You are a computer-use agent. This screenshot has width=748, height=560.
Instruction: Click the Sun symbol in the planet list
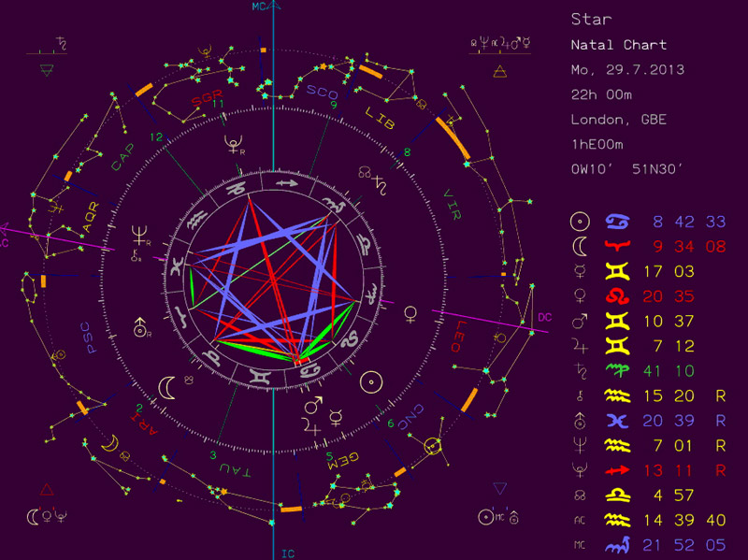[x=580, y=222]
